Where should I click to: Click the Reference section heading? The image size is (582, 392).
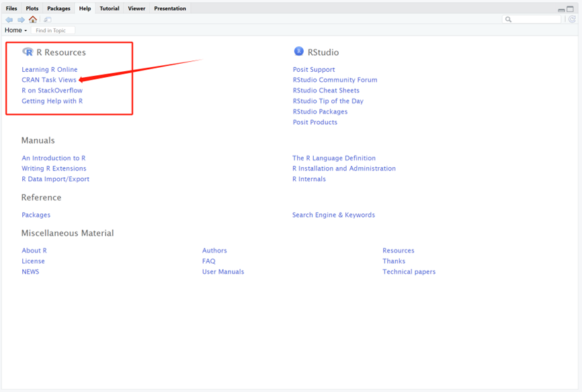[x=41, y=197]
